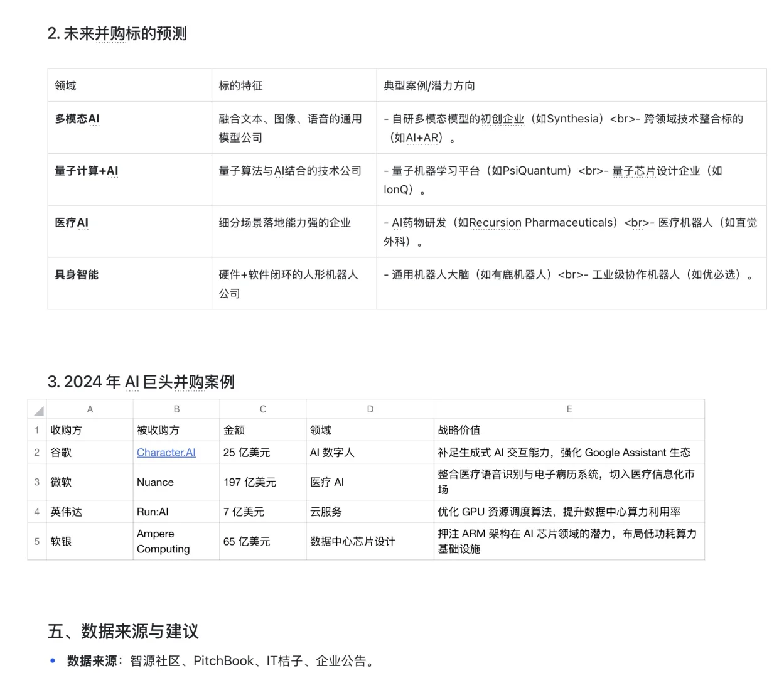This screenshot has width=784, height=678.
Task: Click the table header cell '领域'
Action: pos(130,85)
